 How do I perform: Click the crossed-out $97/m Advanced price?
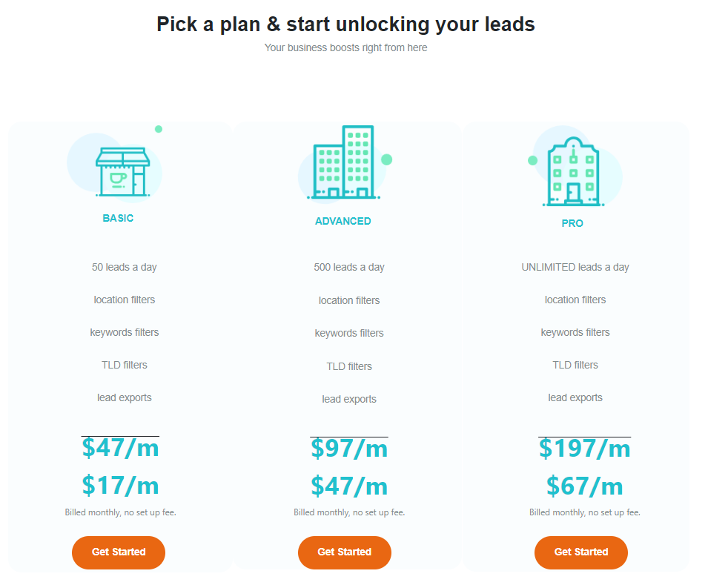[x=349, y=449]
